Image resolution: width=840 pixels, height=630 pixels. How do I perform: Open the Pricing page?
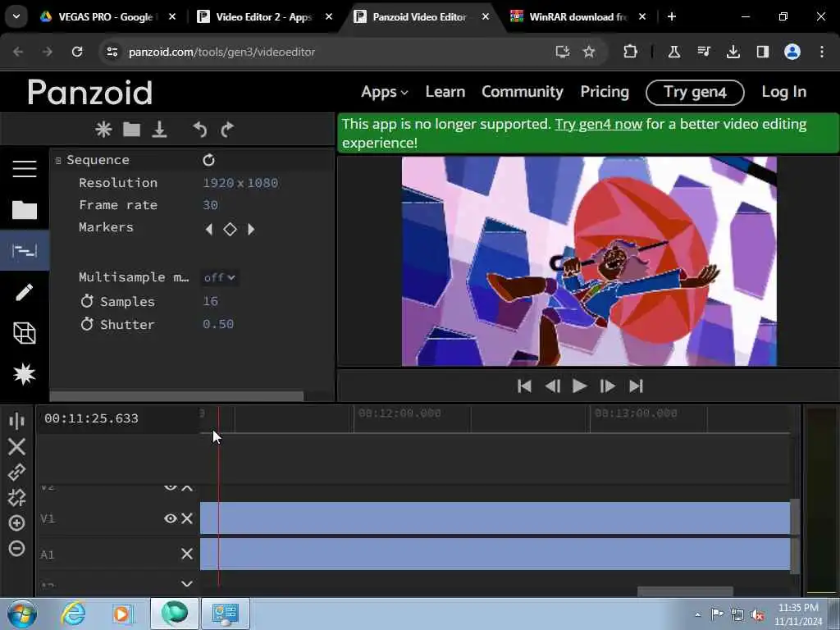coord(605,92)
